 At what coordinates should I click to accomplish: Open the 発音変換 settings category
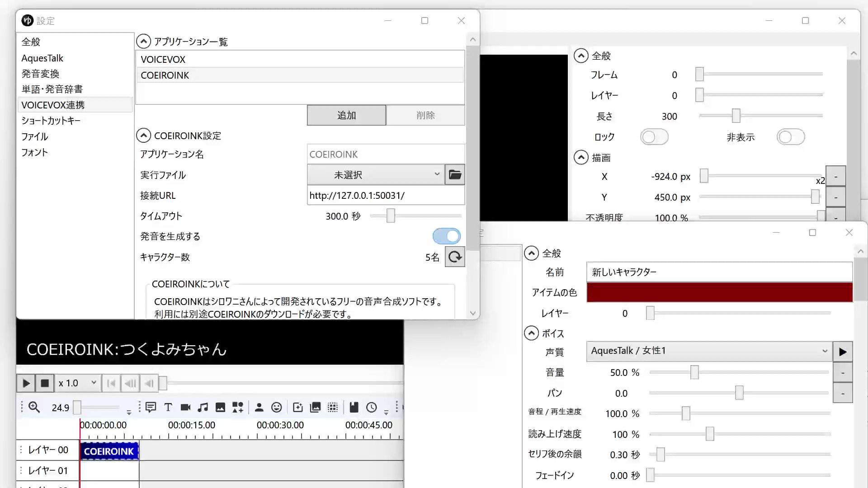tap(75, 74)
